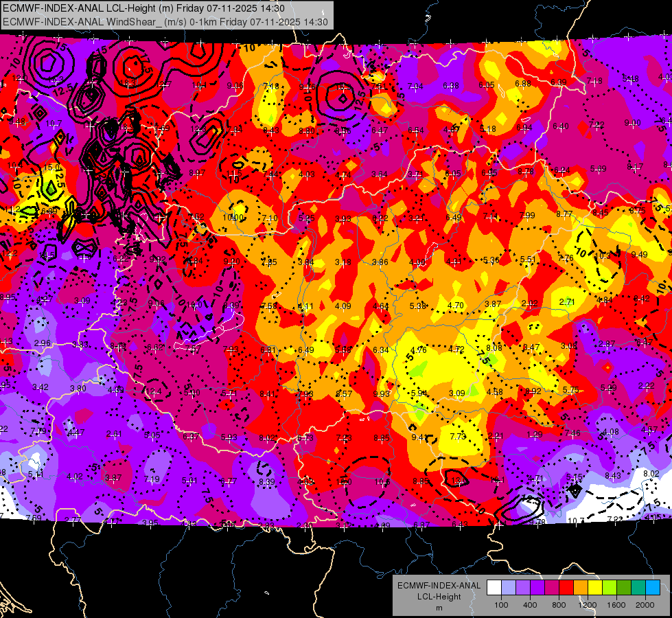Screen dimensions: 672x618
Task: Click the map value "2.71"
Action: (x=566, y=302)
